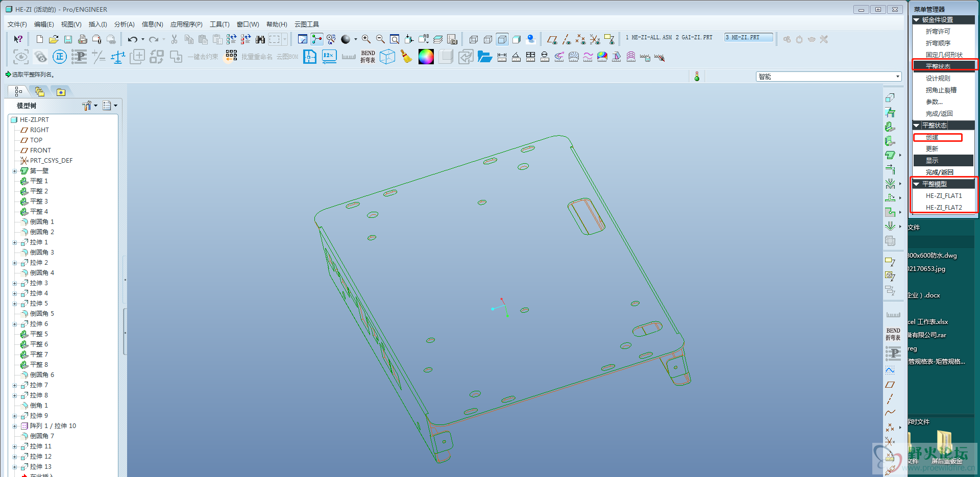Toggle datum axes display

tap(567, 39)
